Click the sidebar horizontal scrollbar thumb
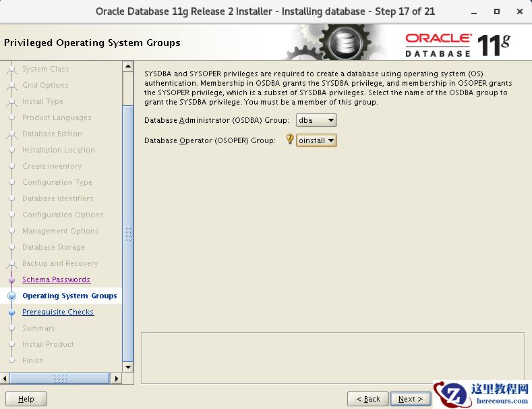 [59, 378]
